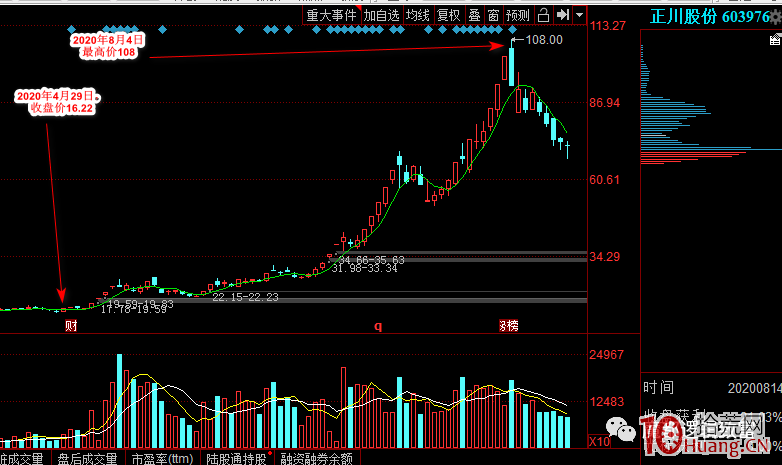Click the 60.61 price axis label
The image size is (782, 465).
(x=604, y=180)
